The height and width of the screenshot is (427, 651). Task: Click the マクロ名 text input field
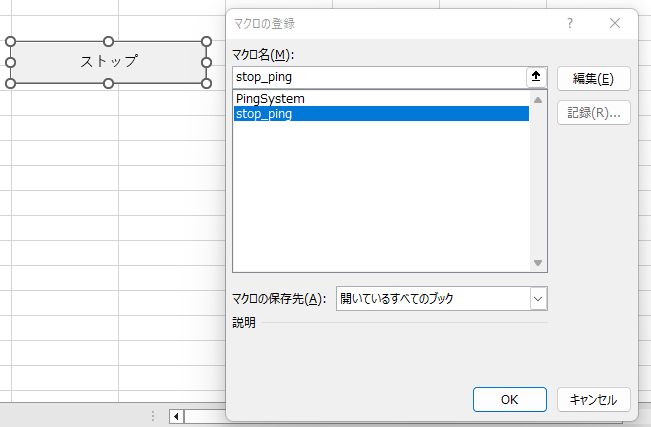click(378, 77)
